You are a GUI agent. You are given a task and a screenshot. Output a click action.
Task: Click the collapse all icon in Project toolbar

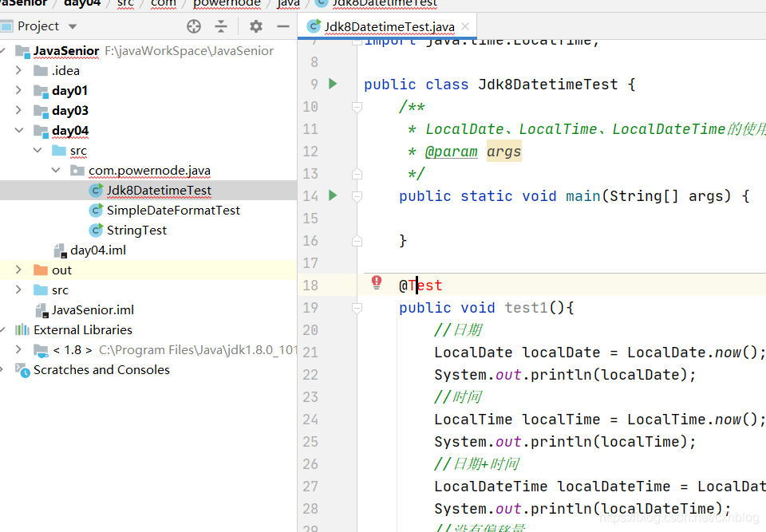point(221,26)
